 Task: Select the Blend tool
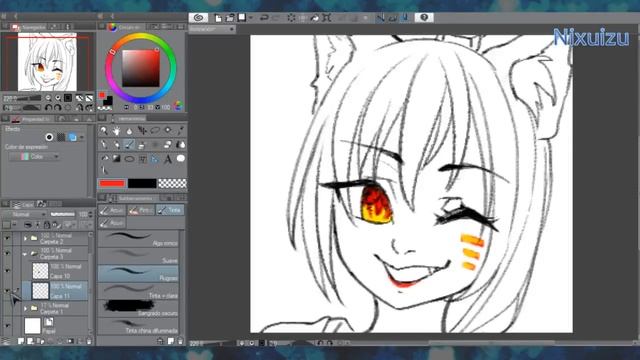[180, 144]
